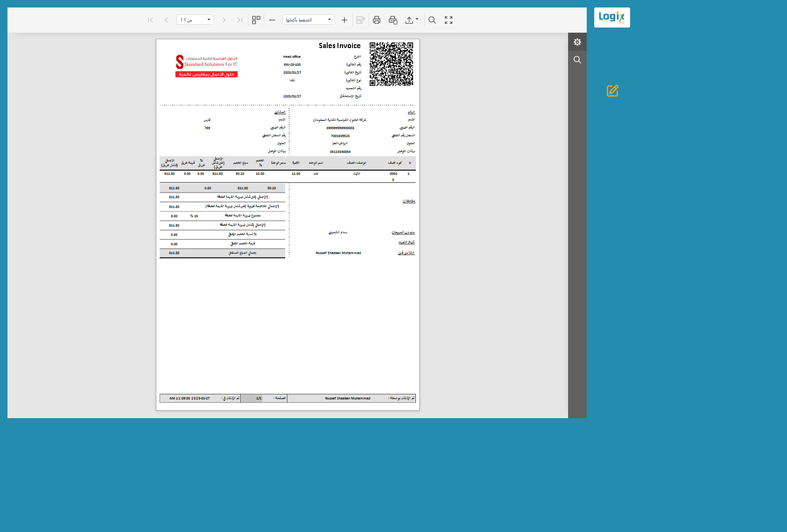The width and height of the screenshot is (787, 532).
Task: Select the Head office text
Action: 292,57
